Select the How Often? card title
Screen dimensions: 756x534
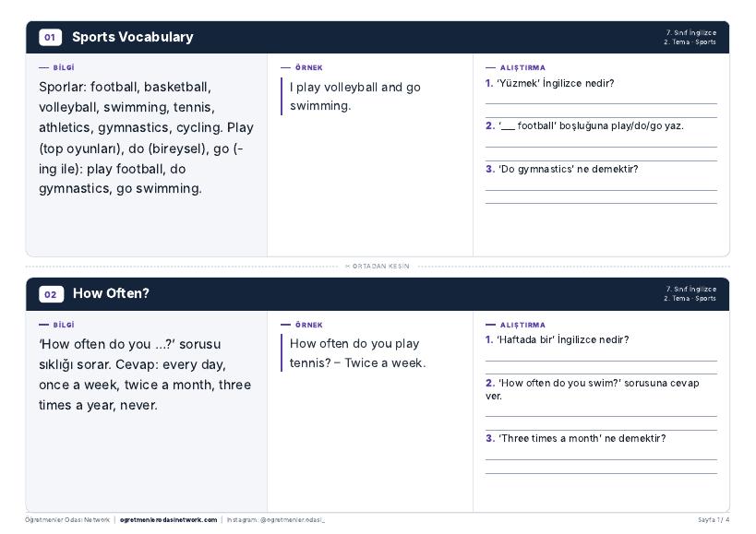(111, 293)
